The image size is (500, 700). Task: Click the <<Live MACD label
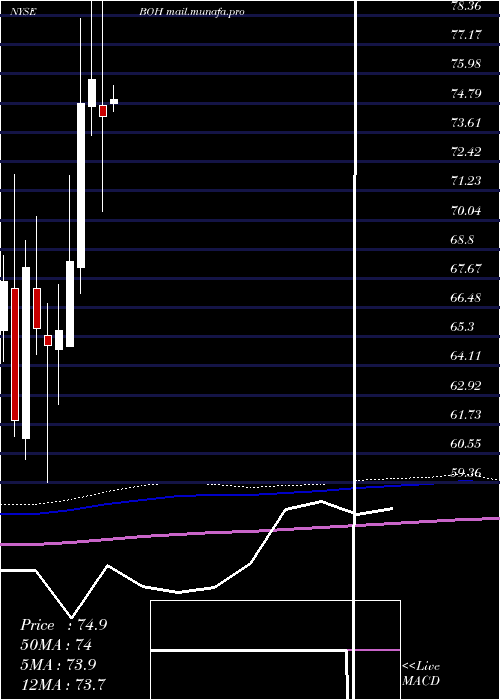421,674
